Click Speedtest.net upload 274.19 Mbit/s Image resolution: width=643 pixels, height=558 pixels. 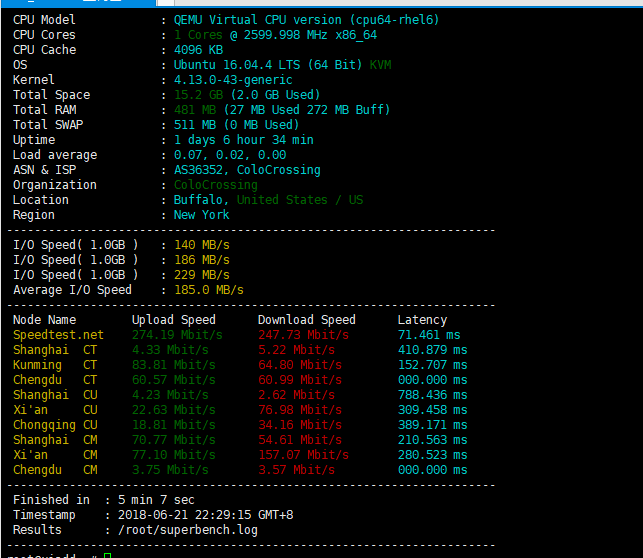(x=177, y=335)
